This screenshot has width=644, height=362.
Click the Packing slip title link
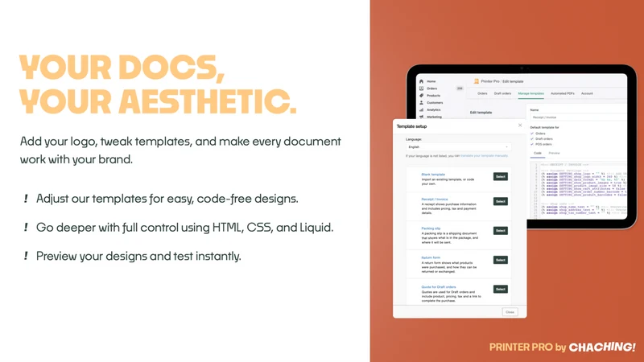tap(431, 228)
